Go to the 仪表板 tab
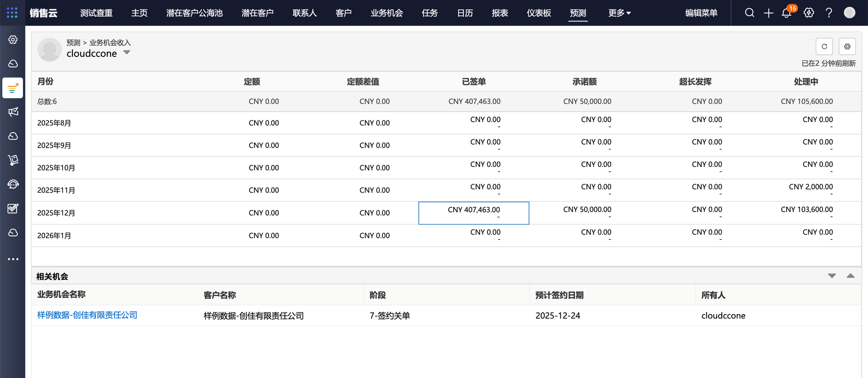Screen dimensions: 868x378 click(539, 13)
